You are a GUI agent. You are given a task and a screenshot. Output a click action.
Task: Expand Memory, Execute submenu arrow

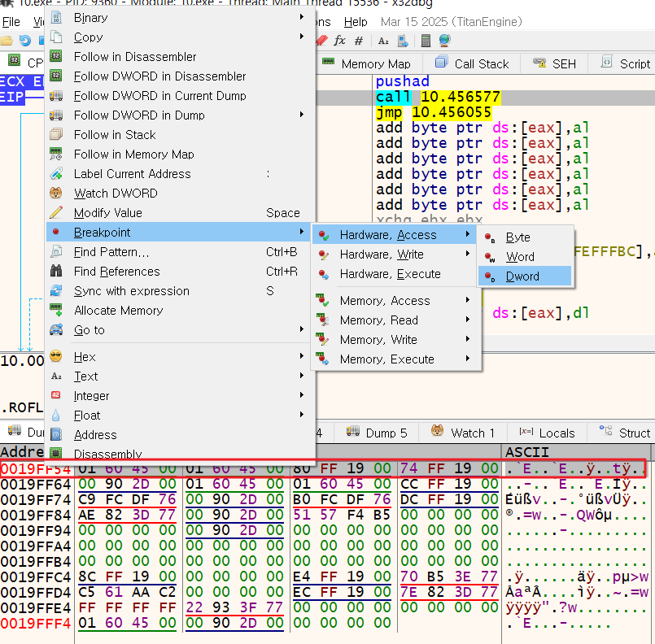pyautogui.click(x=468, y=359)
